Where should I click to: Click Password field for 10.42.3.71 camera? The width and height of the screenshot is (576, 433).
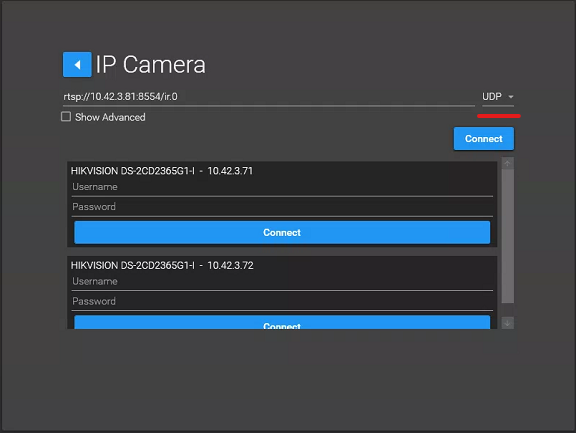(282, 207)
